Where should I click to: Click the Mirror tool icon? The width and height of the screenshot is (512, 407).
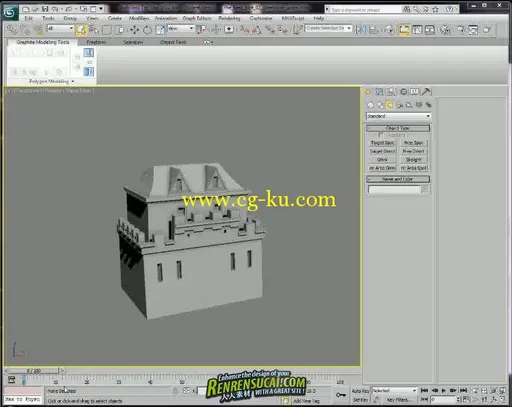click(x=360, y=30)
